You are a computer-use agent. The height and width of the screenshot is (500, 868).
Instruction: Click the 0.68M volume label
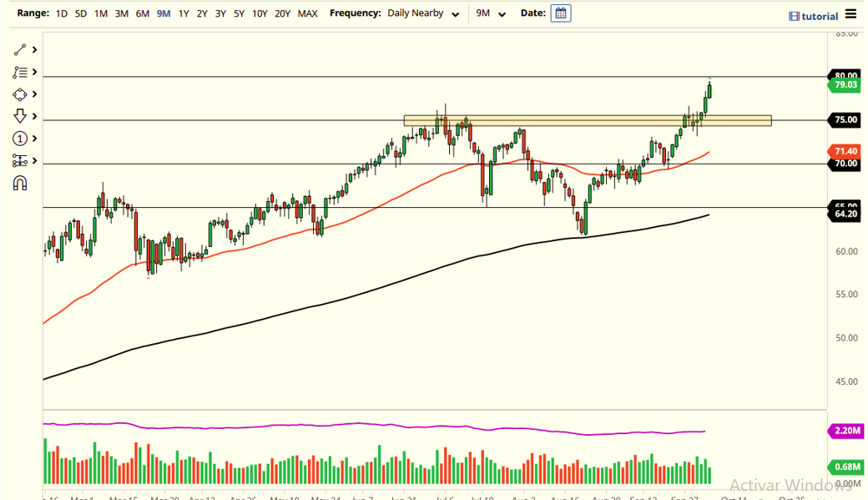[846, 467]
